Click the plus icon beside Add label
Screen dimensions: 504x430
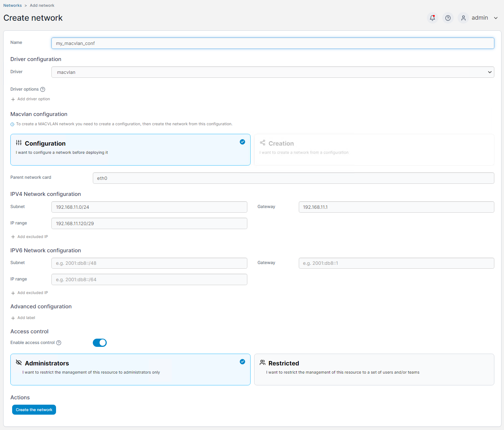(13, 318)
